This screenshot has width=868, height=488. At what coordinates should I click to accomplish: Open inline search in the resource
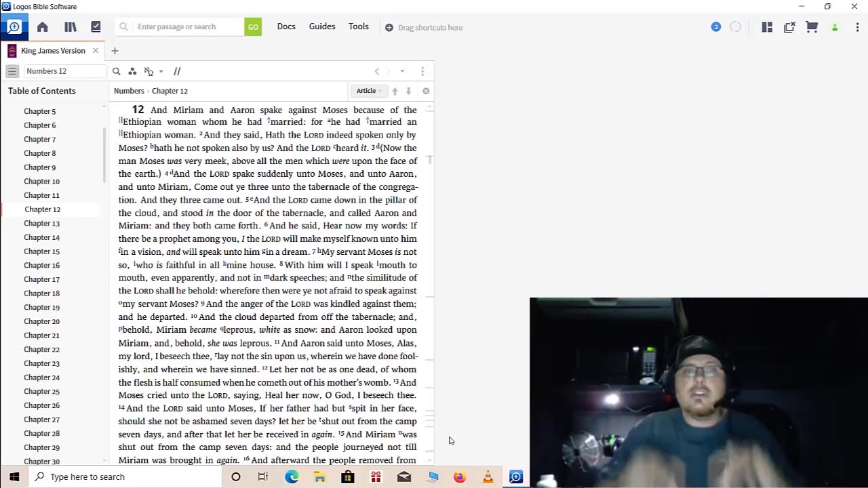point(116,71)
